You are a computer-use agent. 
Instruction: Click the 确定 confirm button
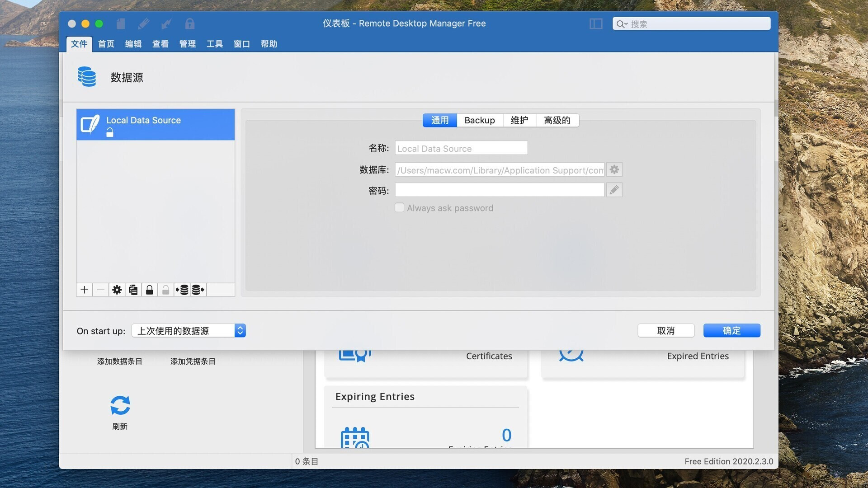[x=731, y=330]
